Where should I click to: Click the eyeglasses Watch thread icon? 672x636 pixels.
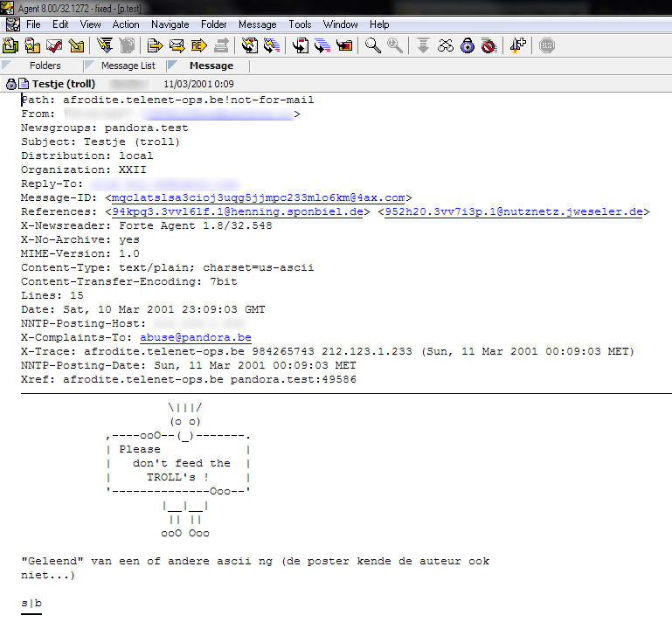point(446,45)
